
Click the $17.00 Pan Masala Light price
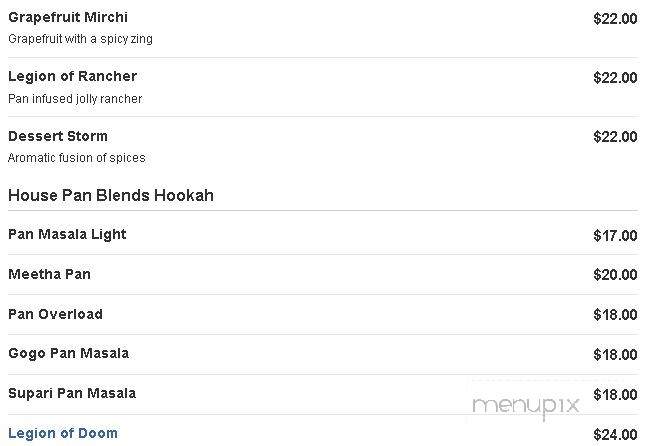tap(615, 236)
